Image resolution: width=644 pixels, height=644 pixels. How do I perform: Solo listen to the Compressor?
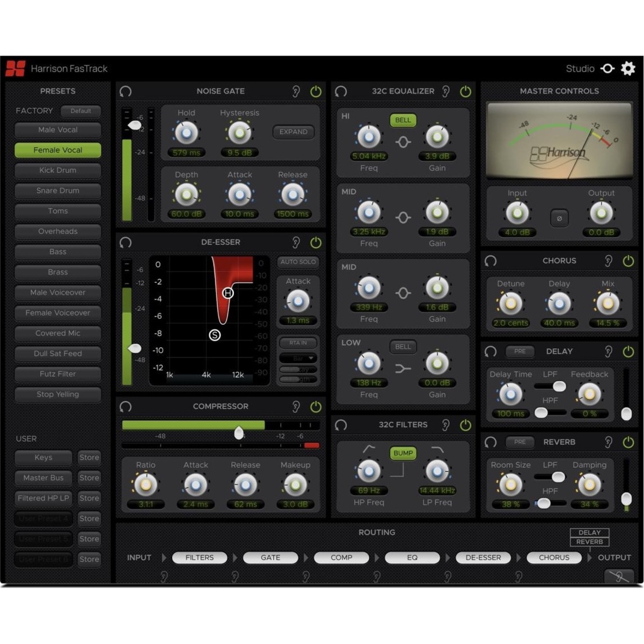pyautogui.click(x=296, y=406)
